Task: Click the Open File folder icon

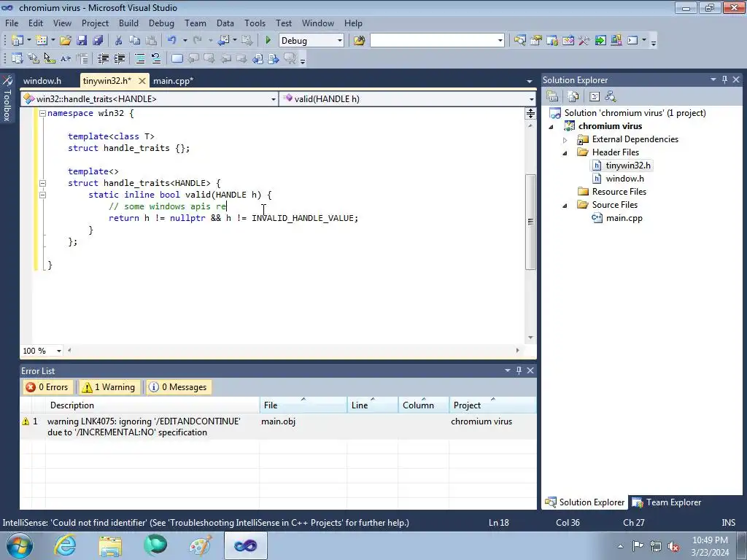Action: coord(65,41)
